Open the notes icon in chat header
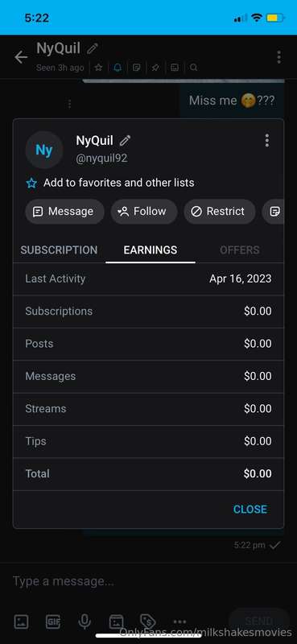 click(136, 68)
